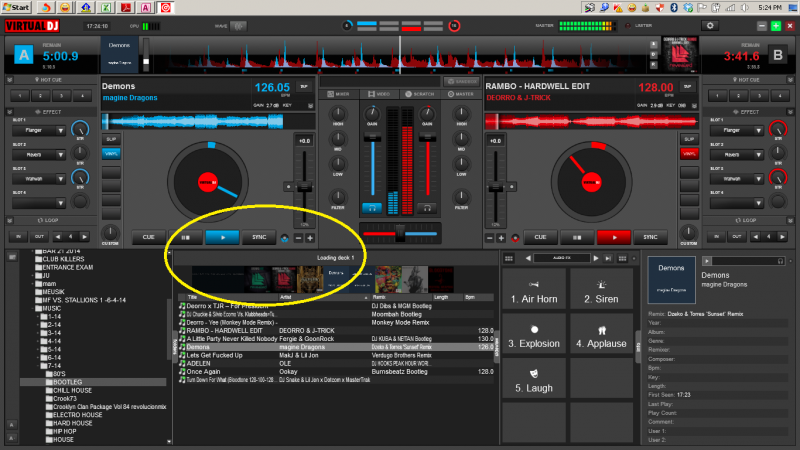Open deck A Slot 2 Reverb effect dropdown
This screenshot has height=450, width=800.
(60, 155)
